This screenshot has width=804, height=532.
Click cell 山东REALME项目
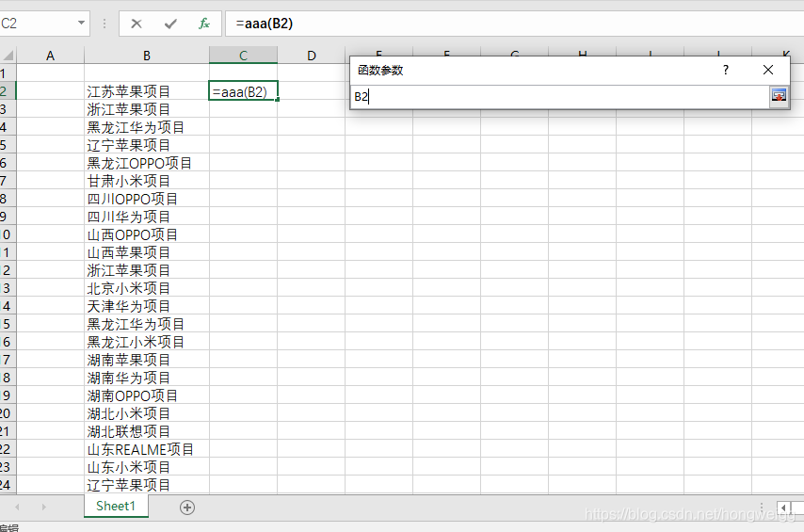(x=147, y=449)
